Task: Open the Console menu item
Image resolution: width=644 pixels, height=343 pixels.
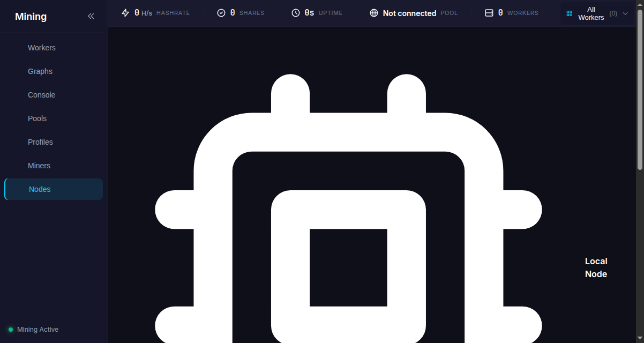Action: click(x=42, y=95)
